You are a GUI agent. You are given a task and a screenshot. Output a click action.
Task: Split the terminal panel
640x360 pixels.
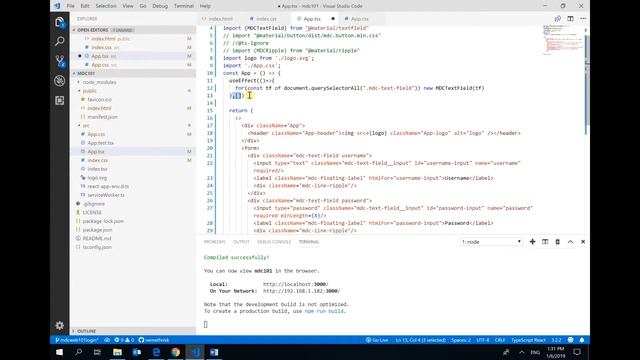[x=545, y=242]
